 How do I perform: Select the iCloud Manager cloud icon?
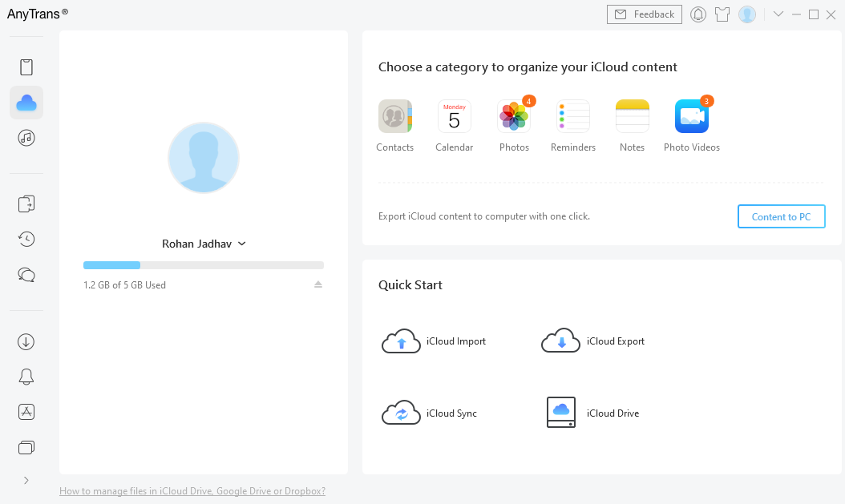26,103
